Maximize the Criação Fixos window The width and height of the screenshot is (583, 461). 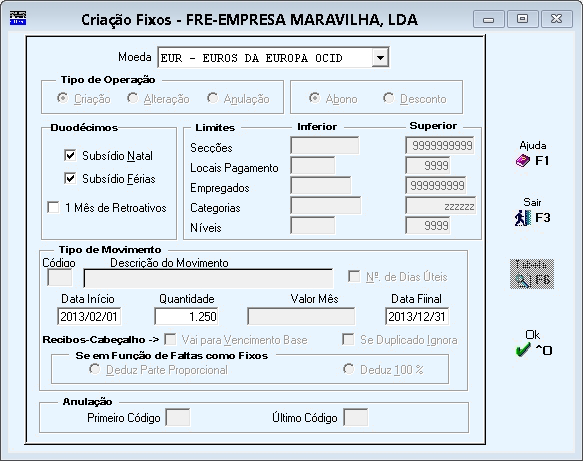(x=522, y=19)
